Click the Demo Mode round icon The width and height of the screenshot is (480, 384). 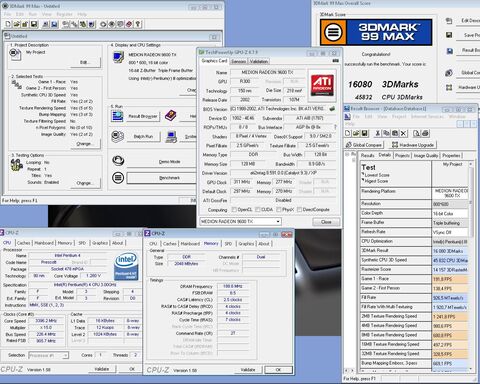click(118, 161)
